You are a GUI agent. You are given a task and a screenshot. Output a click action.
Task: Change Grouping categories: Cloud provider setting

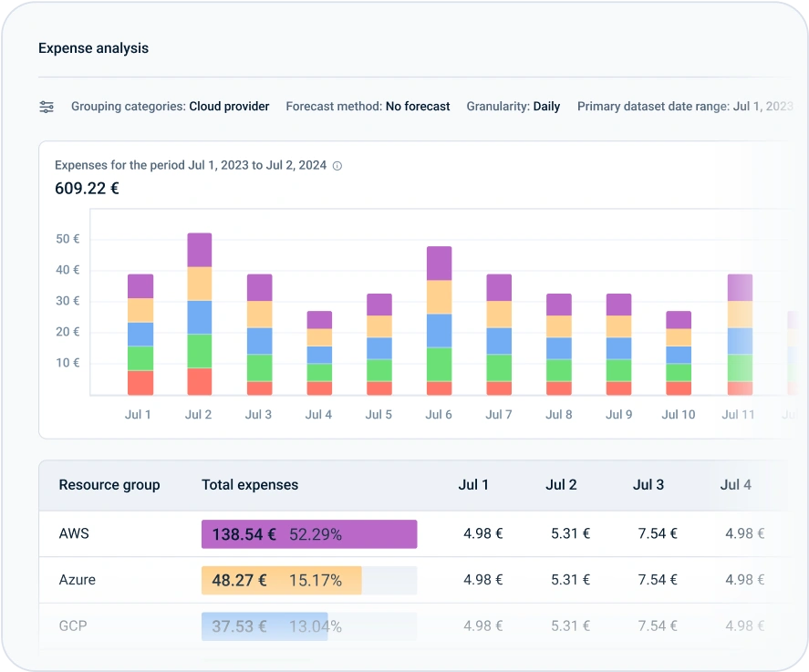tap(170, 107)
